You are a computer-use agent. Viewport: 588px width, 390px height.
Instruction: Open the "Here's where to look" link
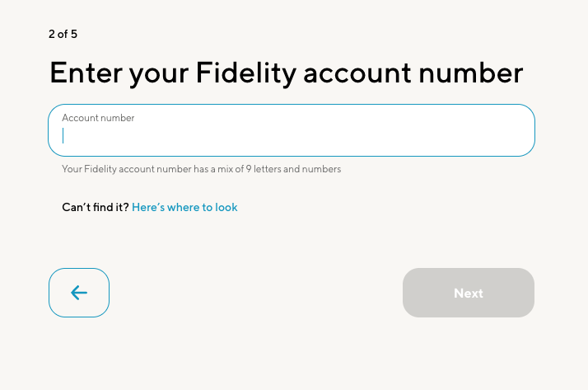184,207
